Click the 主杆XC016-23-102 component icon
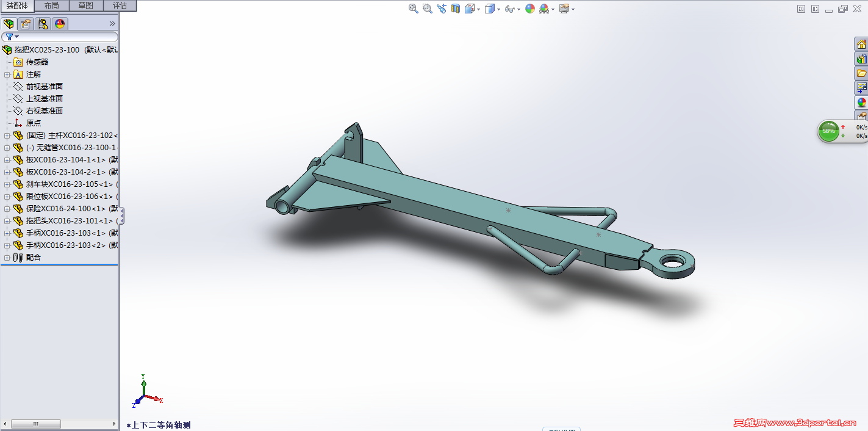868x431 pixels. pyautogui.click(x=18, y=135)
